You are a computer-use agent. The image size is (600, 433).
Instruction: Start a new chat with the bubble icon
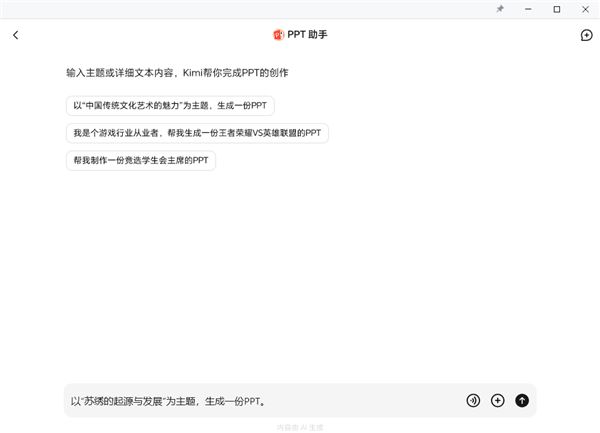[586, 35]
